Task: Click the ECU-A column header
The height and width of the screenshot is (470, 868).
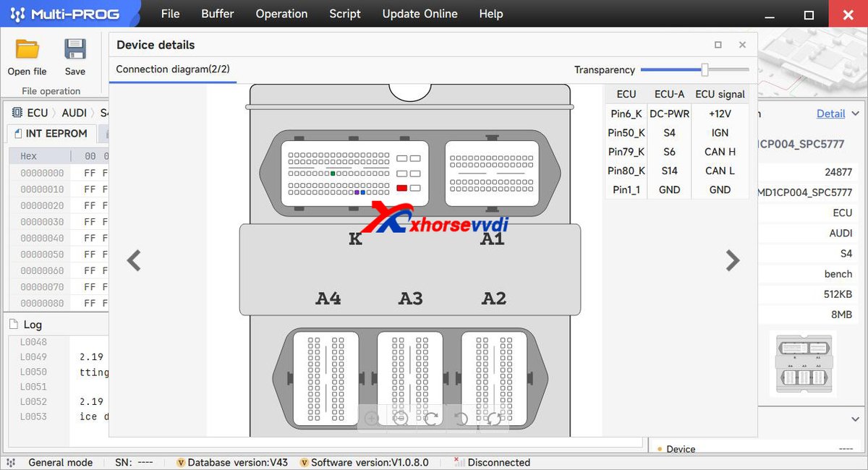Action: [670, 94]
